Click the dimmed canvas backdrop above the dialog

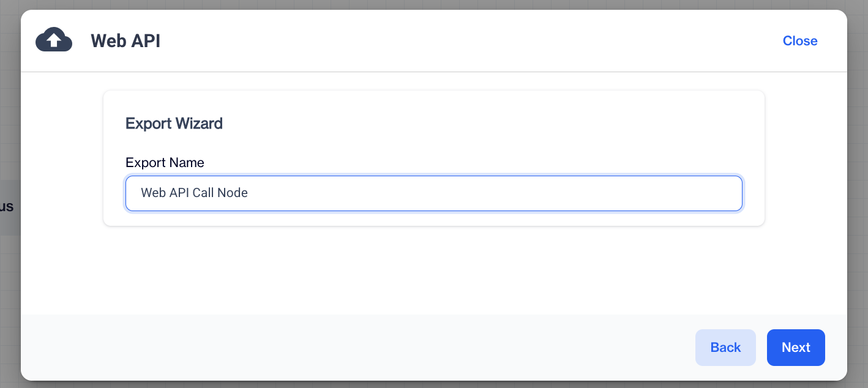(x=428, y=4)
